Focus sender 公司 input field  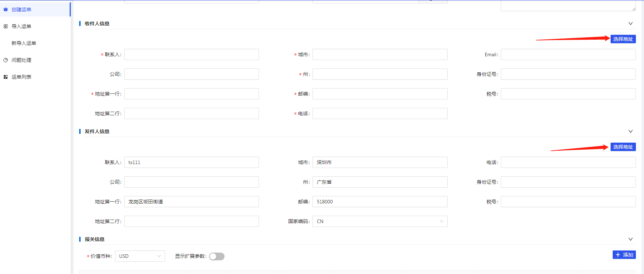191,182
